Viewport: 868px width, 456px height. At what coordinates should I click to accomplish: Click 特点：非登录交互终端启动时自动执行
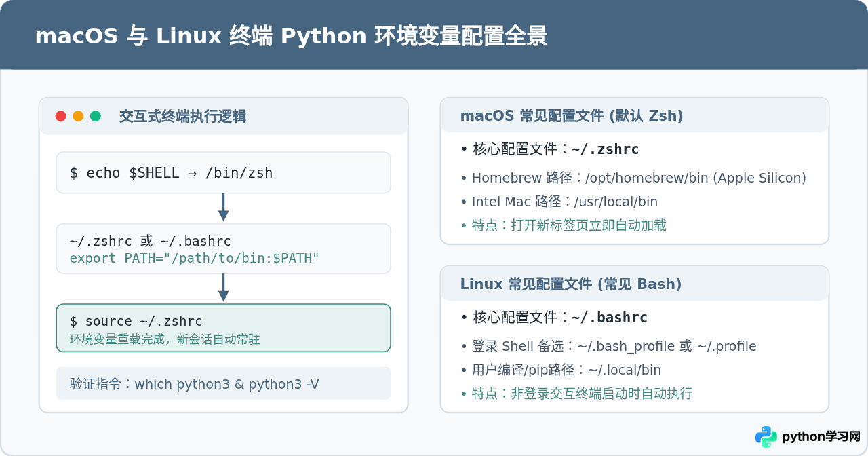(x=576, y=393)
